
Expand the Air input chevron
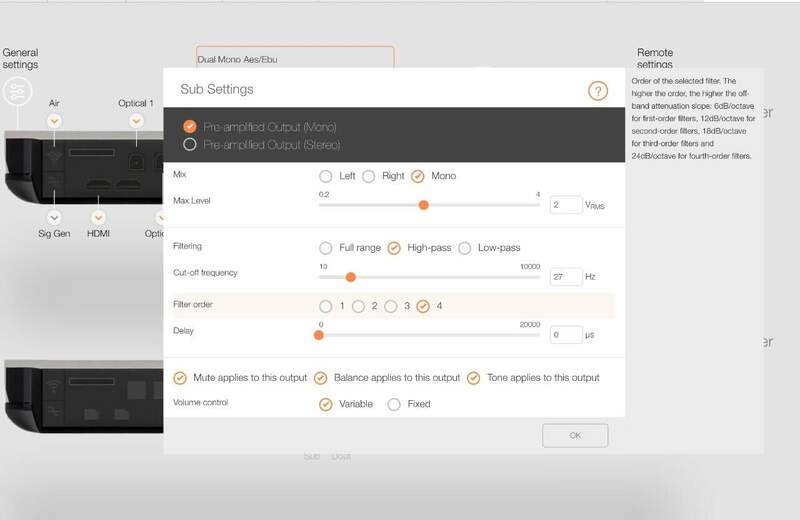55,120
